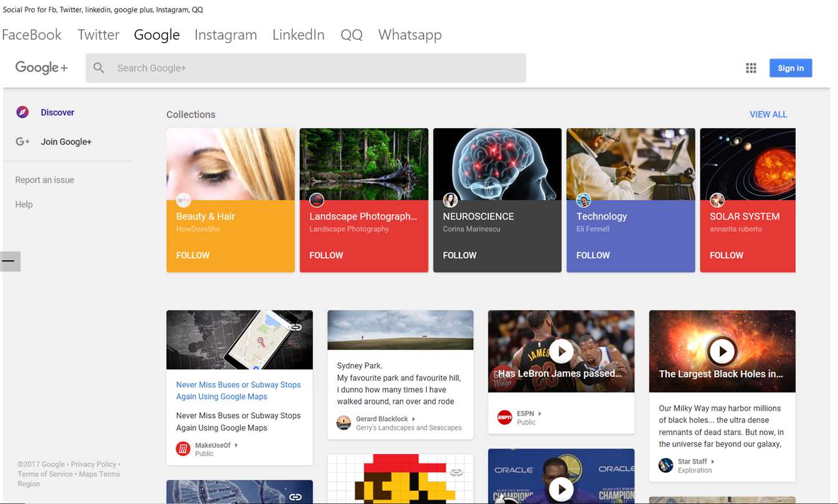Switch to the Twitter tab

point(98,35)
